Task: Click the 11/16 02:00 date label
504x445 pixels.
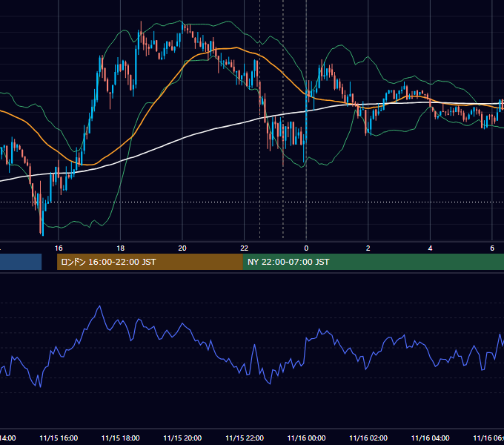Action: point(368,438)
